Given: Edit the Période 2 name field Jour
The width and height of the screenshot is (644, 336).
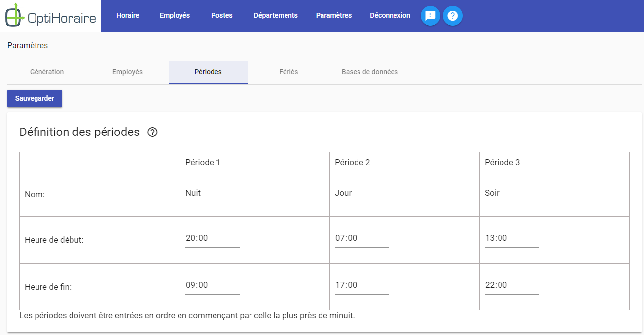Looking at the screenshot, I should tap(362, 193).
